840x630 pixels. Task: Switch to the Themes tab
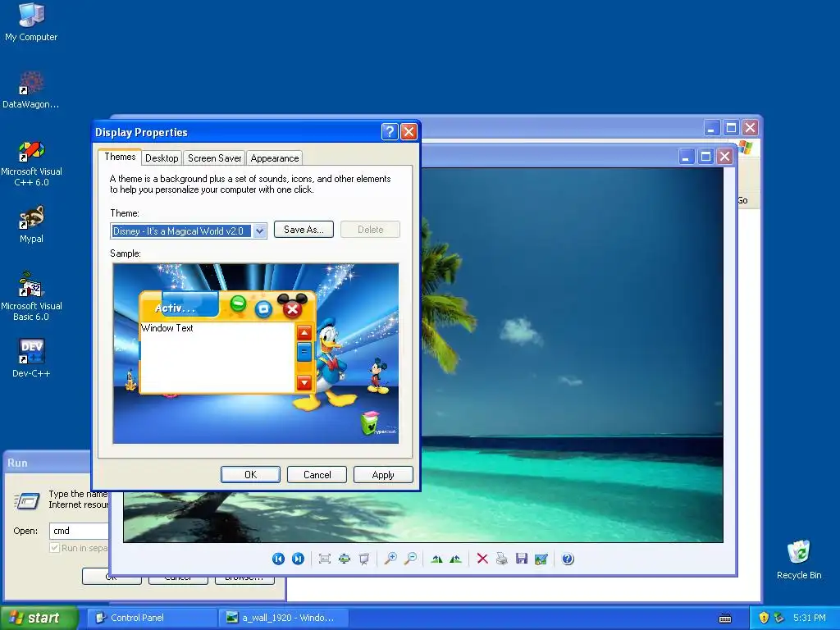pyautogui.click(x=120, y=157)
